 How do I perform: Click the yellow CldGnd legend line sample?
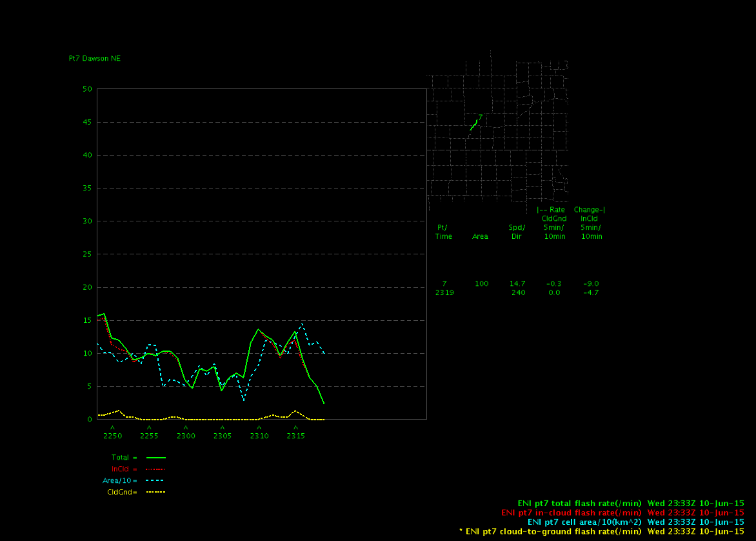155,492
